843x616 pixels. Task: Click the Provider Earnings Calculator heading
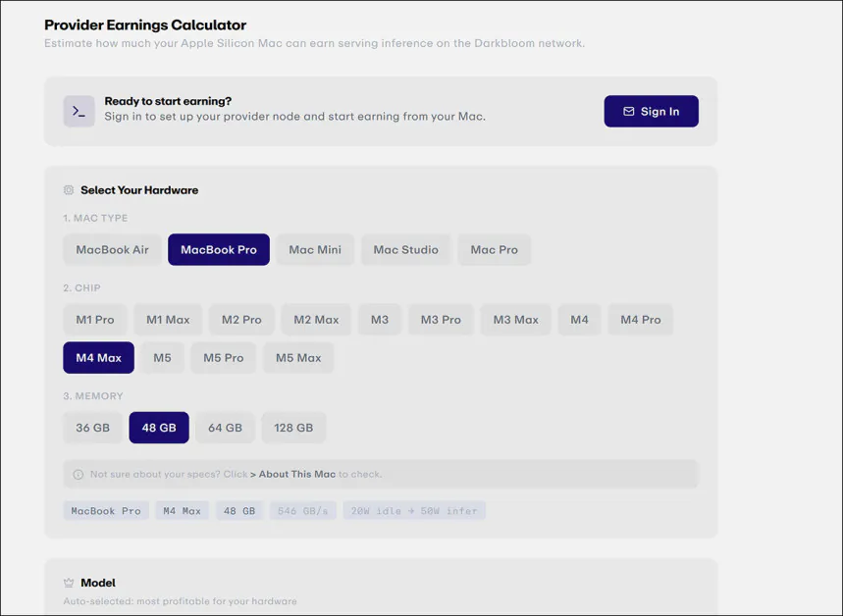145,25
